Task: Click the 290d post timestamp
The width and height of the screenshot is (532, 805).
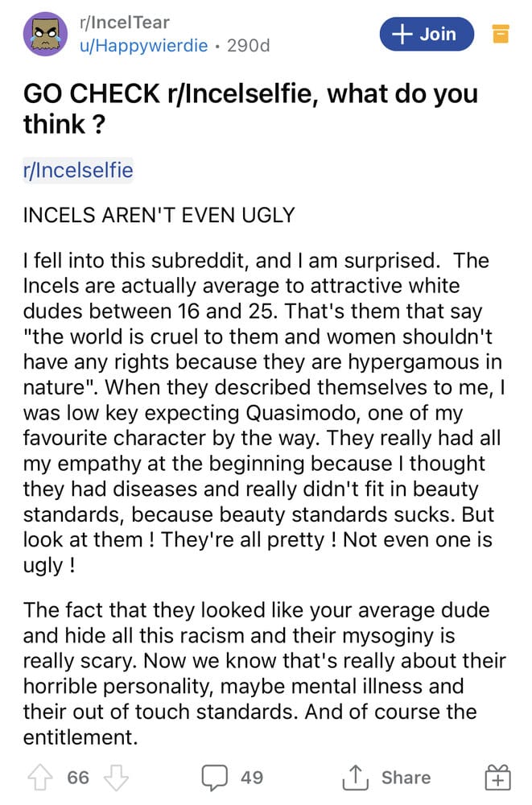Action: [250, 46]
